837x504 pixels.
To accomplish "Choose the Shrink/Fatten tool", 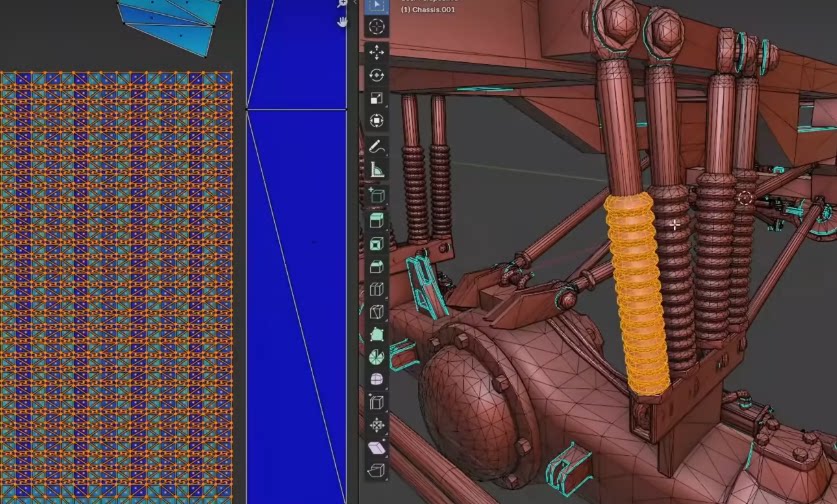I will click(376, 425).
